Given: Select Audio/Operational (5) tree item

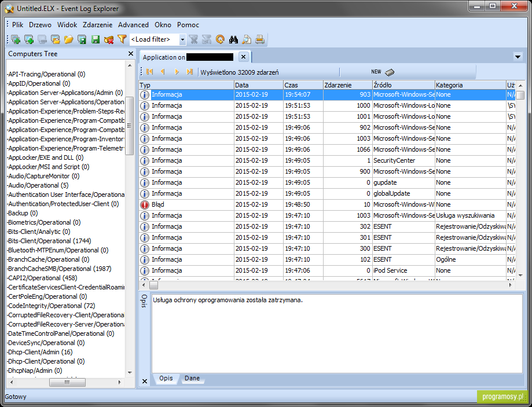Looking at the screenshot, I should (38, 185).
